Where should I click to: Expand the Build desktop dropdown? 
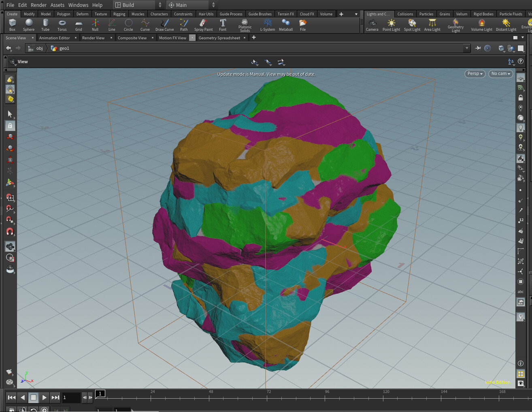click(138, 5)
